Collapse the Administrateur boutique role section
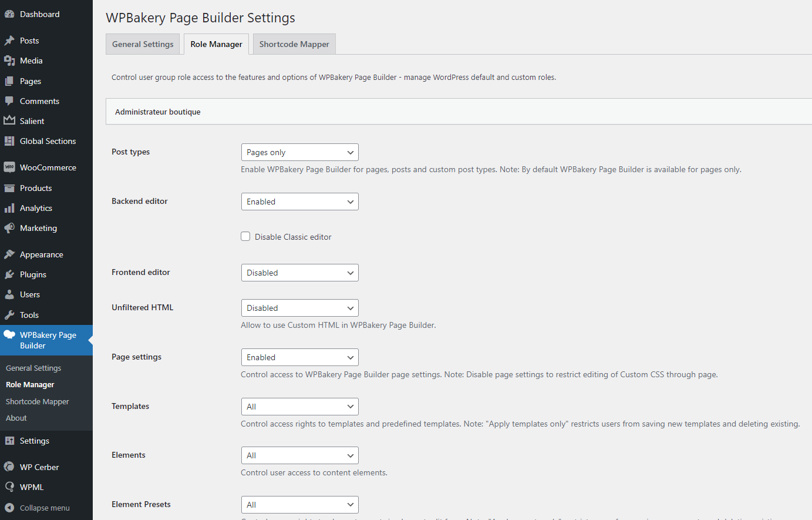812x520 pixels. [459, 112]
